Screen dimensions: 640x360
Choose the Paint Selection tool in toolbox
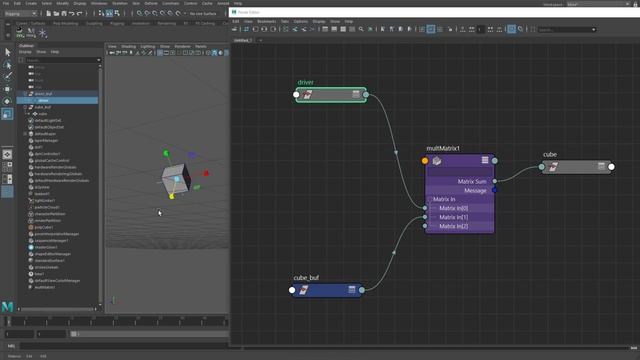7,76
